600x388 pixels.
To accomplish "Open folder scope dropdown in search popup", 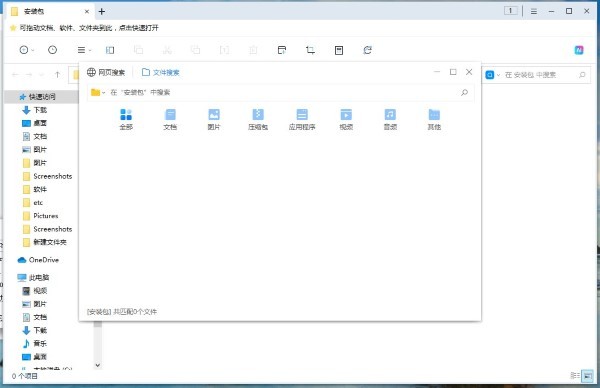I will pyautogui.click(x=98, y=92).
